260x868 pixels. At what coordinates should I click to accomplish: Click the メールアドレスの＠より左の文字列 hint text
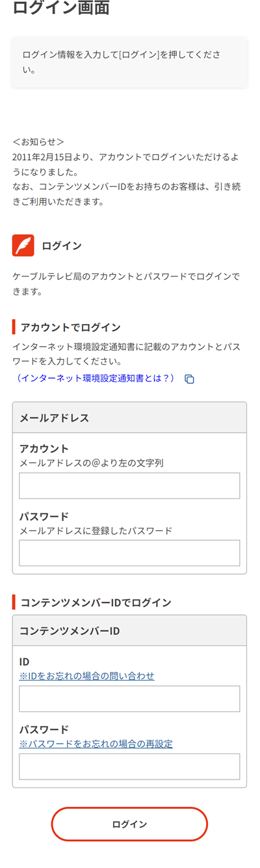click(92, 463)
